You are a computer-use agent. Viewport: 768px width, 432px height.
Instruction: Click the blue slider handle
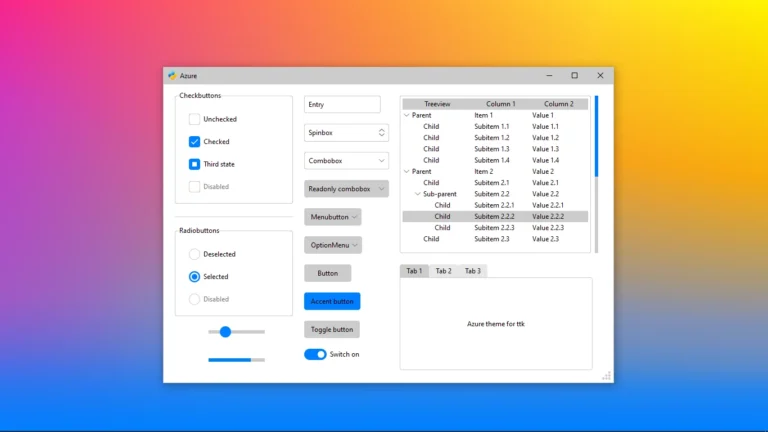click(x=225, y=332)
